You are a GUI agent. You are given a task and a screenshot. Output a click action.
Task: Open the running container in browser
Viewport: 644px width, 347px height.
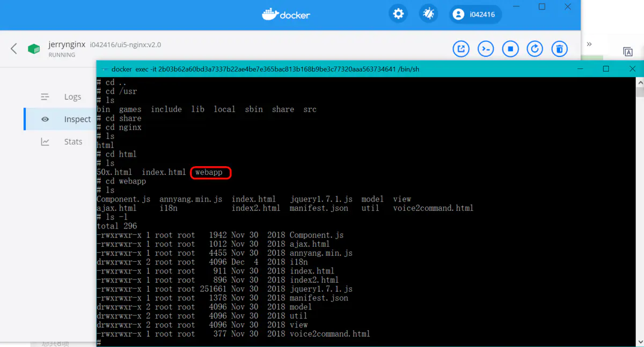(461, 49)
